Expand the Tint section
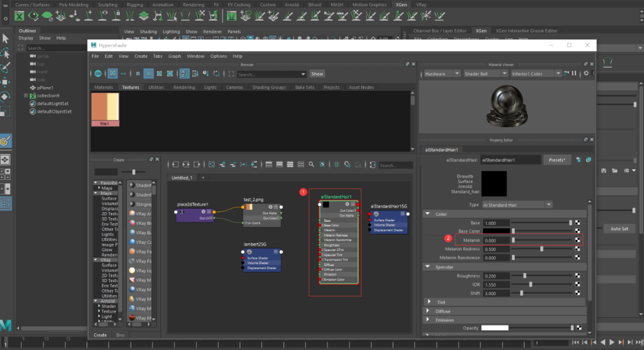This screenshot has width=644, height=350. coord(429,302)
